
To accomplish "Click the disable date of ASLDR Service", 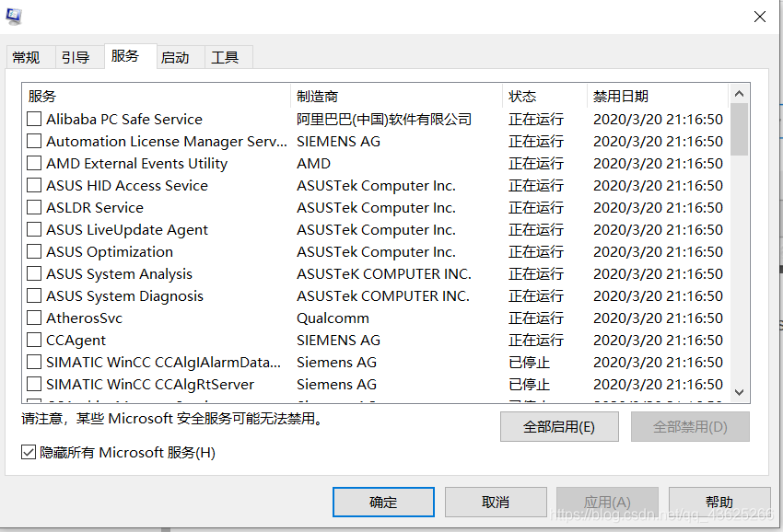I will (658, 208).
